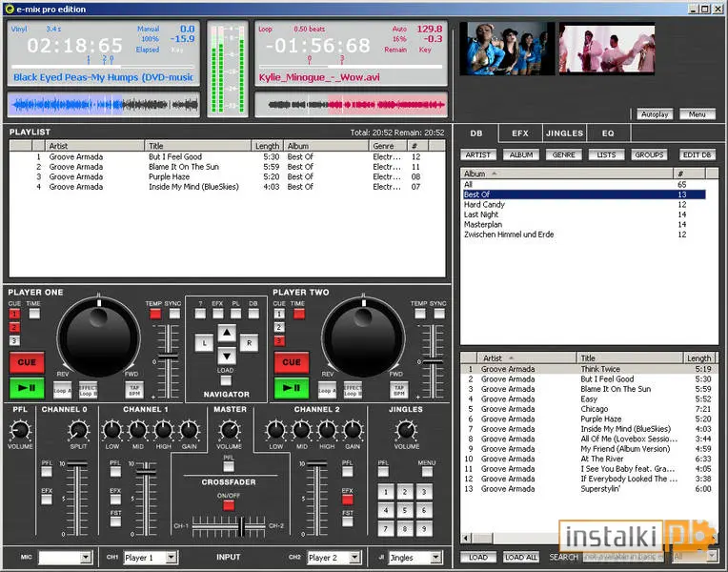The width and height of the screenshot is (728, 572).
Task: Sort the database list by Album header
Action: pos(567,174)
